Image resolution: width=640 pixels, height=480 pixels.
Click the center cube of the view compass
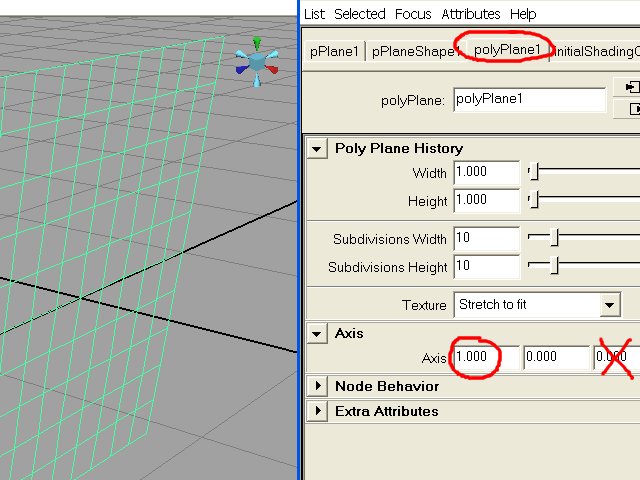tap(258, 62)
